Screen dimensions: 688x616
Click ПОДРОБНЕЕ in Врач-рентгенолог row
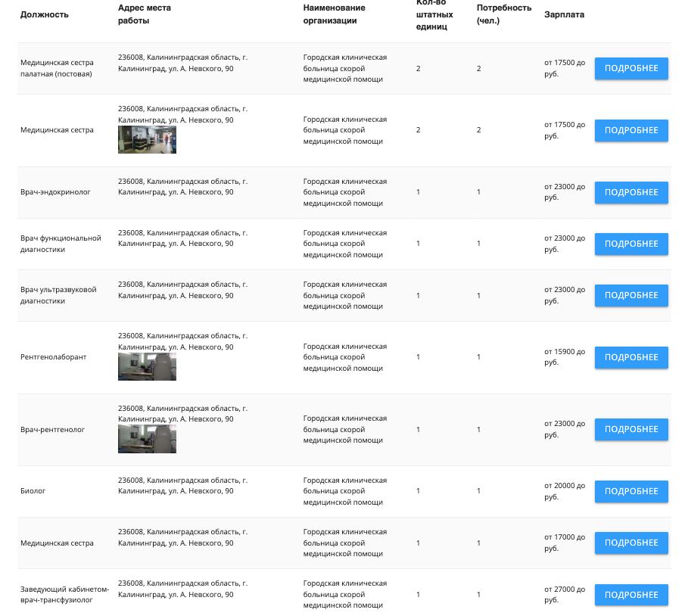(x=630, y=429)
